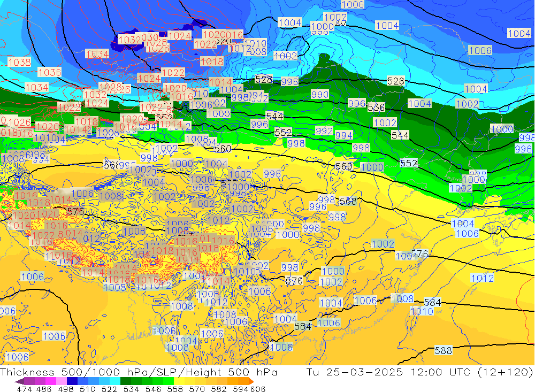
Task: Click the '1010' label below the '584' contour
Action: (422, 311)
